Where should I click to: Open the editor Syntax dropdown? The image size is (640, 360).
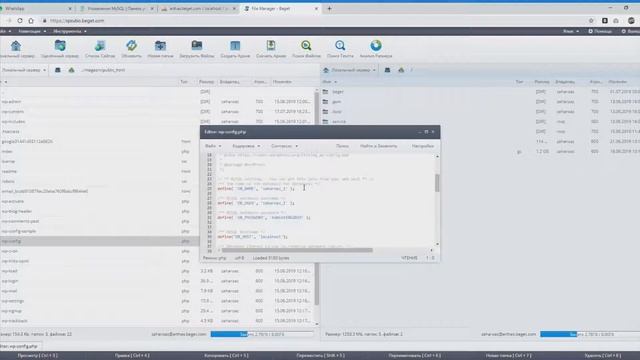[284, 146]
